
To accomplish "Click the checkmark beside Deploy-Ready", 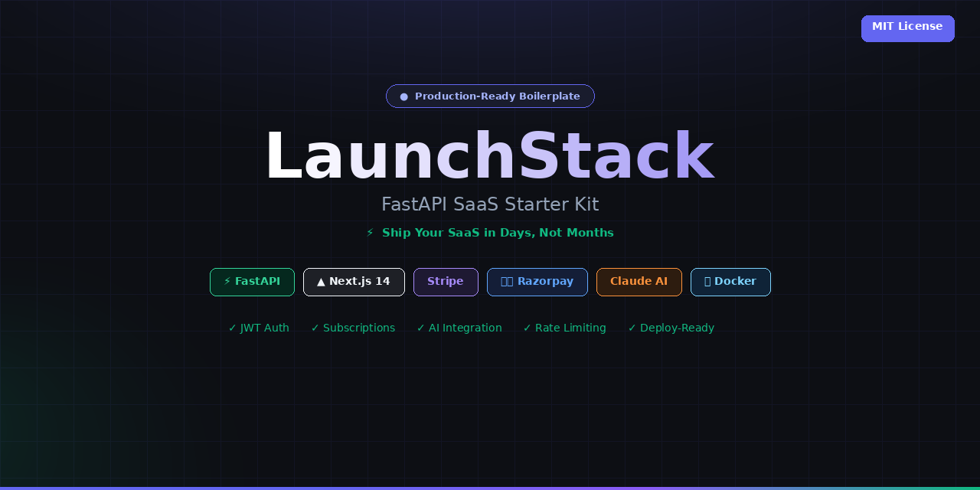I will coord(631,328).
